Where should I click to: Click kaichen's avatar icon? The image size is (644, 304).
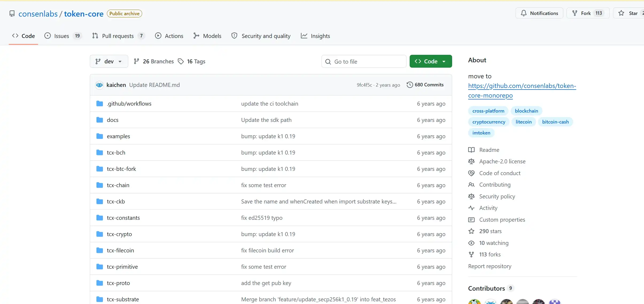(99, 85)
